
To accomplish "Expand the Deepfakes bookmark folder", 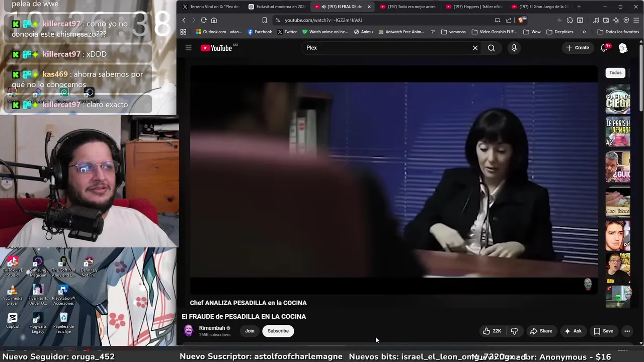I will pos(561,32).
